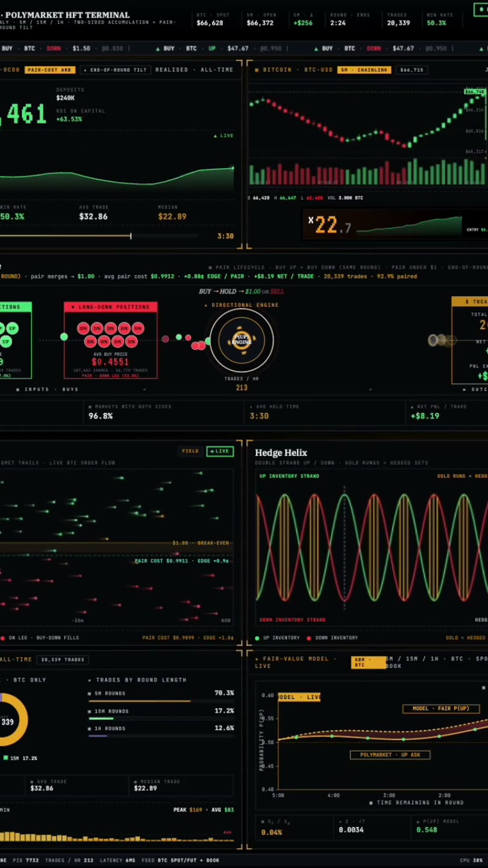
Task: Click PAIR COST $0.9911 label
Action: (x=181, y=561)
